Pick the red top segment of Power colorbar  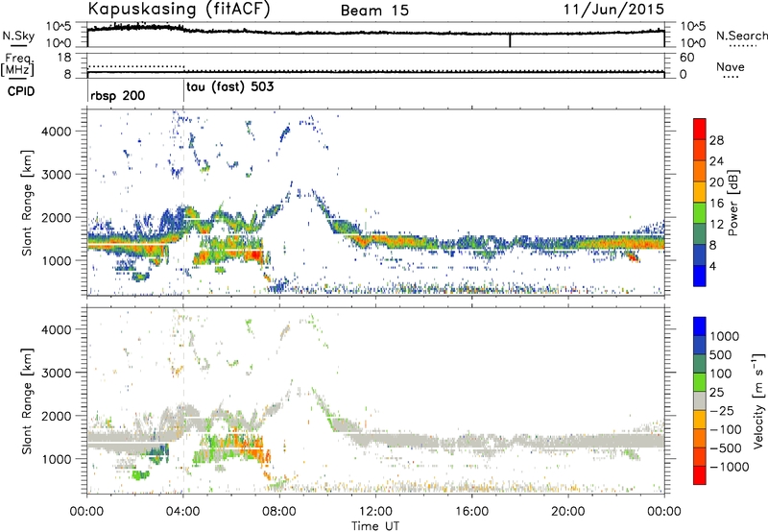(x=700, y=129)
